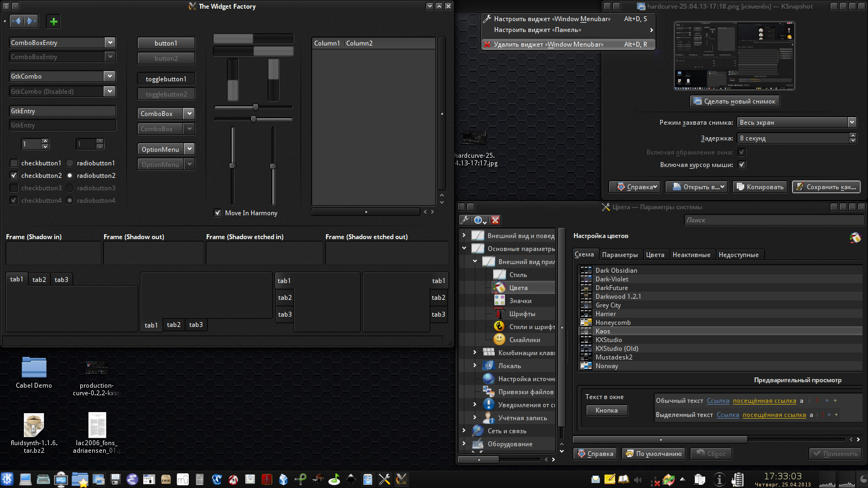Click the upper horizontal slider handle

click(x=256, y=107)
